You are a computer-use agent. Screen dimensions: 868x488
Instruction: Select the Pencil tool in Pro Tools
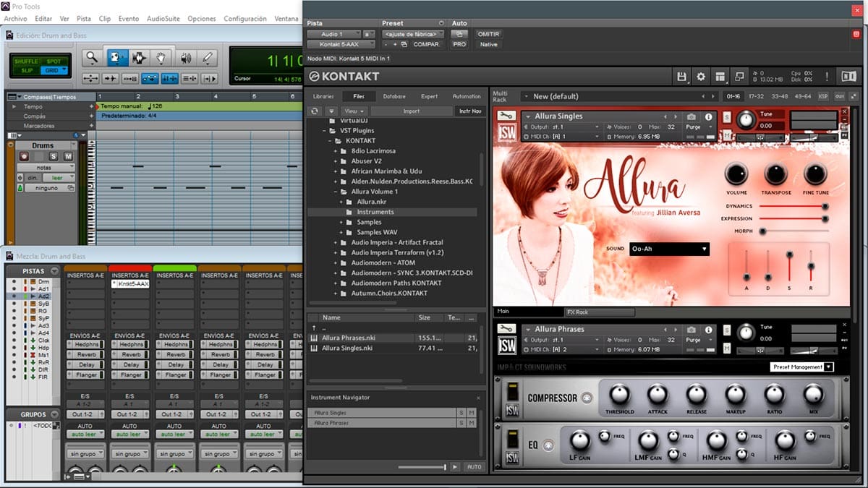pyautogui.click(x=208, y=58)
